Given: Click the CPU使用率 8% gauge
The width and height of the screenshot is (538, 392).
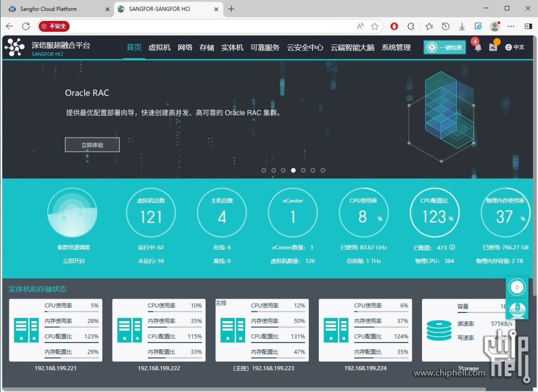Looking at the screenshot, I should [x=364, y=213].
